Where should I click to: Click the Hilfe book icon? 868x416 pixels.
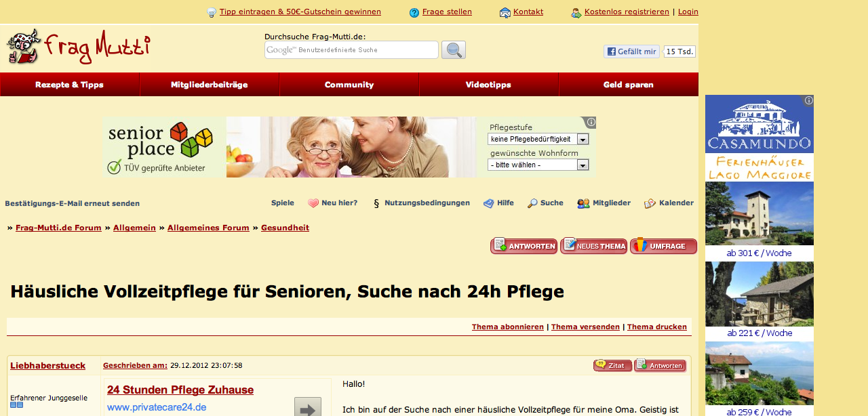pyautogui.click(x=488, y=203)
